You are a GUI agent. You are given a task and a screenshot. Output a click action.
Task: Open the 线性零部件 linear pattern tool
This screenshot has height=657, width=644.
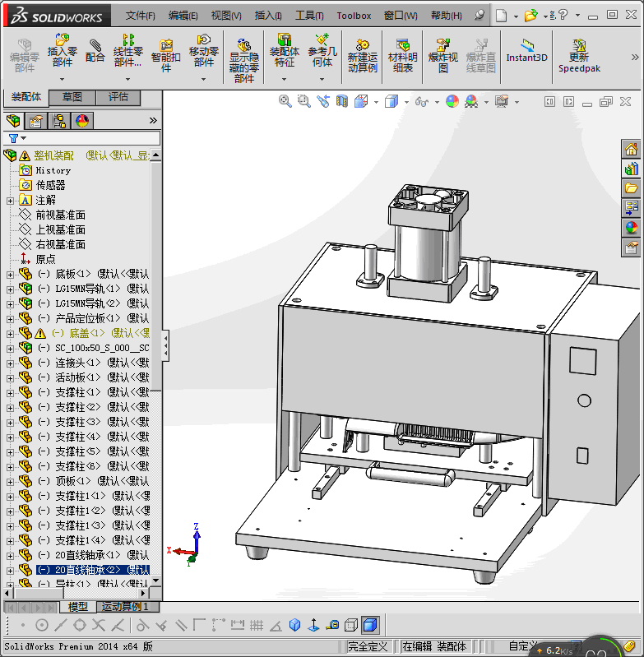tap(127, 51)
